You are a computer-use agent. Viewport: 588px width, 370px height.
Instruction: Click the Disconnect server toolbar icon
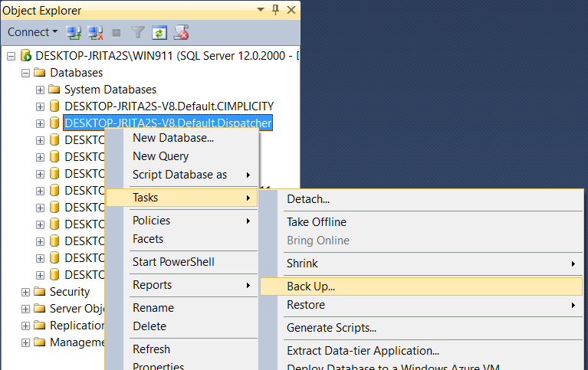tap(95, 33)
